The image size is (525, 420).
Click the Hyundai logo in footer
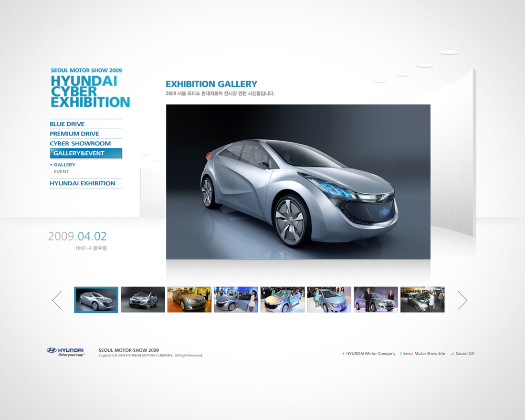coord(65,352)
